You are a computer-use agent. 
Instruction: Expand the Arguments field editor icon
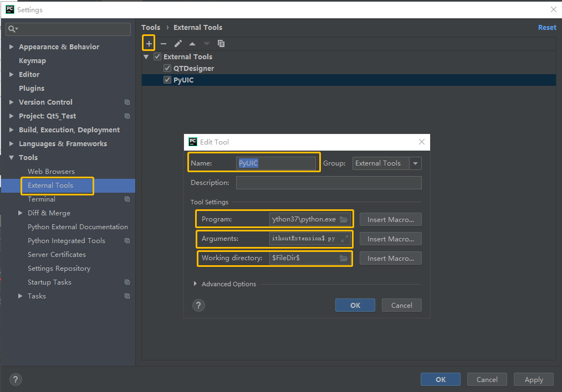coord(344,239)
